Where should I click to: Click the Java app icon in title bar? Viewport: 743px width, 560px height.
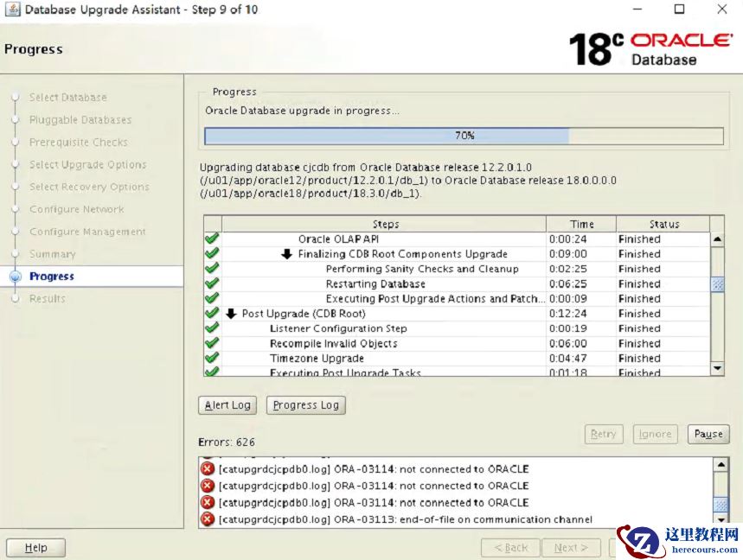tap(12, 10)
